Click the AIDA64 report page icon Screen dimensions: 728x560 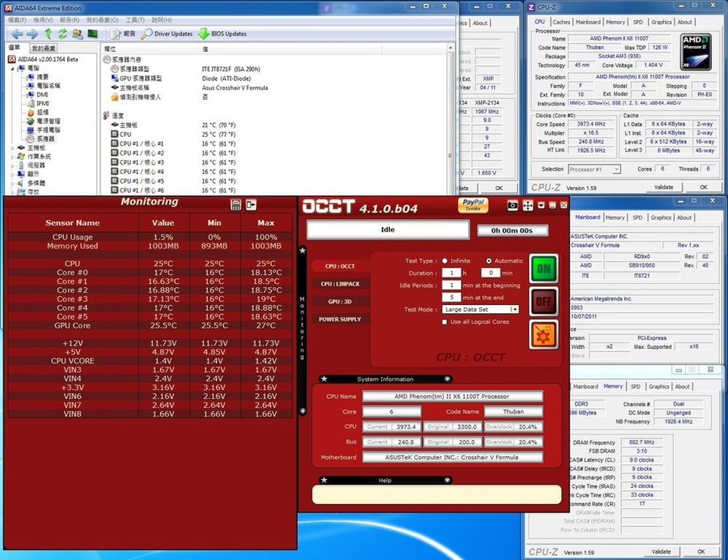pos(116,33)
